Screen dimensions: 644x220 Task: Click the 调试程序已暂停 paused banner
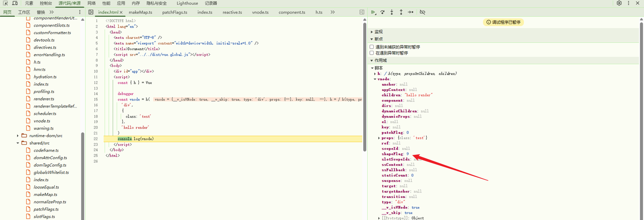coord(503,22)
